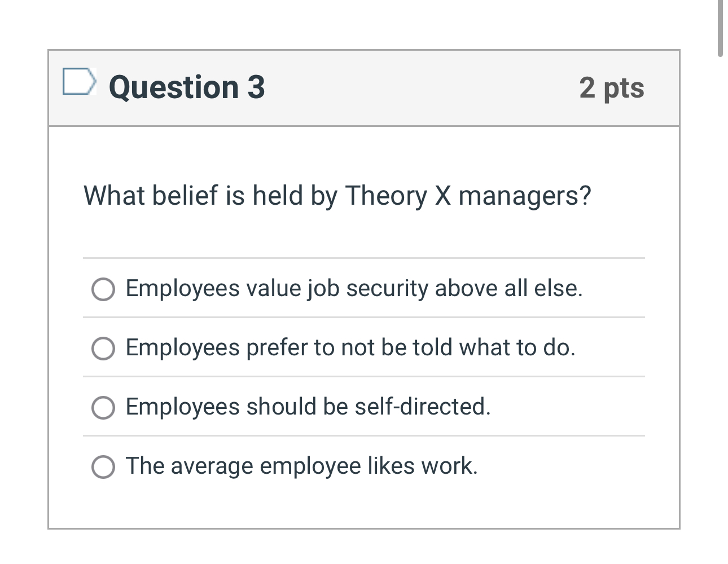Image resolution: width=728 pixels, height=564 pixels.
Task: Select radio button for job security answer
Action: click(103, 289)
